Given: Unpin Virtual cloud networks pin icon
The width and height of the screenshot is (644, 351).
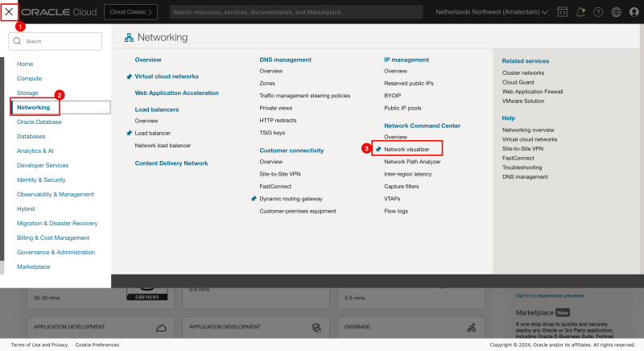Looking at the screenshot, I should pos(129,76).
